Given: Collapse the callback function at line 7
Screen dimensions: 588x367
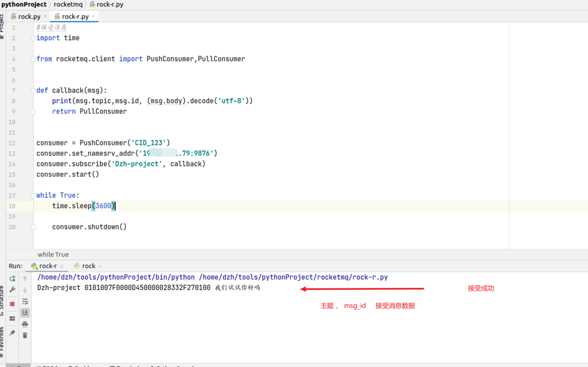Looking at the screenshot, I should [x=33, y=90].
